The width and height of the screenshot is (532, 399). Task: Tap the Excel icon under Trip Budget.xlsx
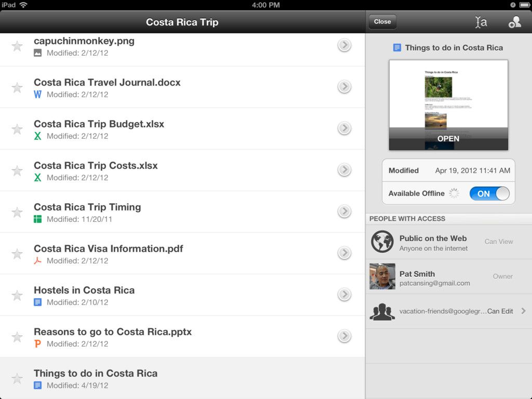pyautogui.click(x=37, y=136)
